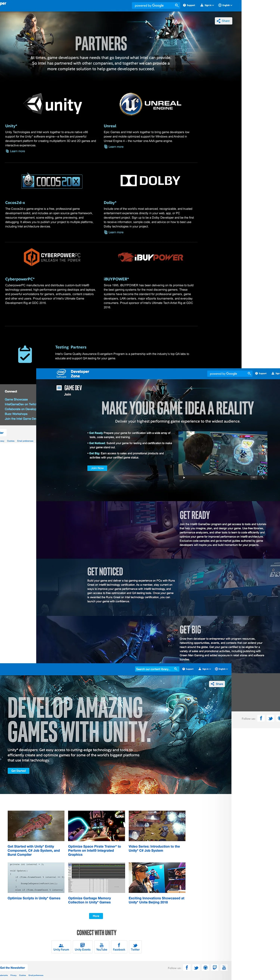
Task: Open Support on the Unity page header
Action: tap(188, 669)
